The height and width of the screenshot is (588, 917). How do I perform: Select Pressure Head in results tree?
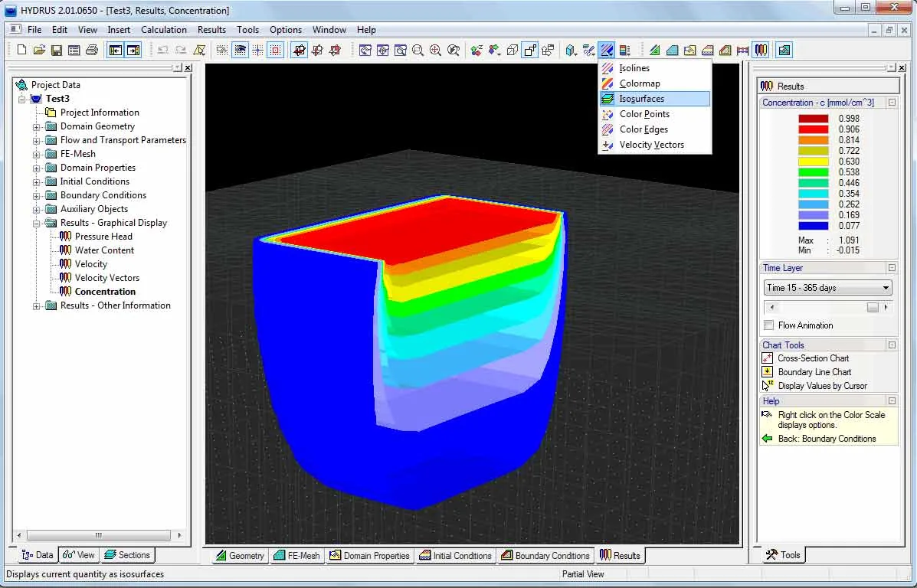click(103, 236)
